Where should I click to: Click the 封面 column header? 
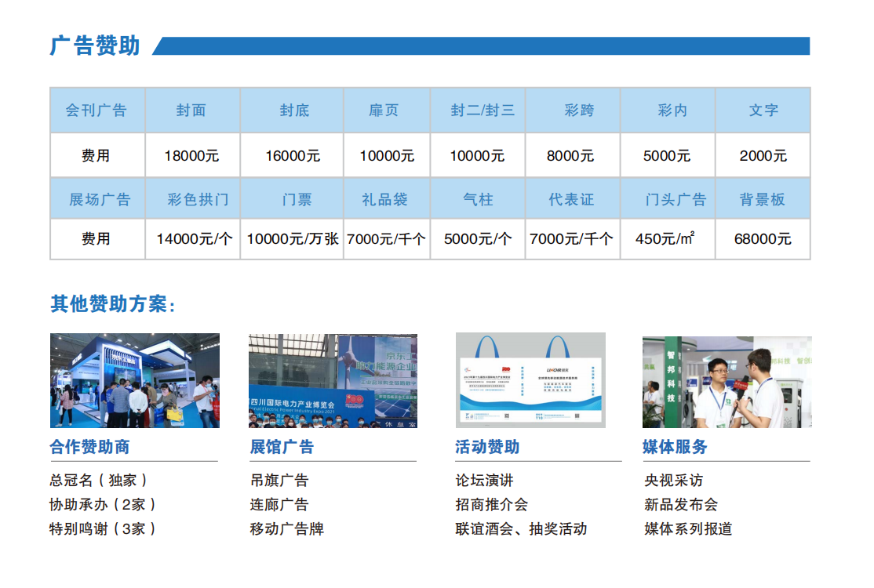point(191,111)
